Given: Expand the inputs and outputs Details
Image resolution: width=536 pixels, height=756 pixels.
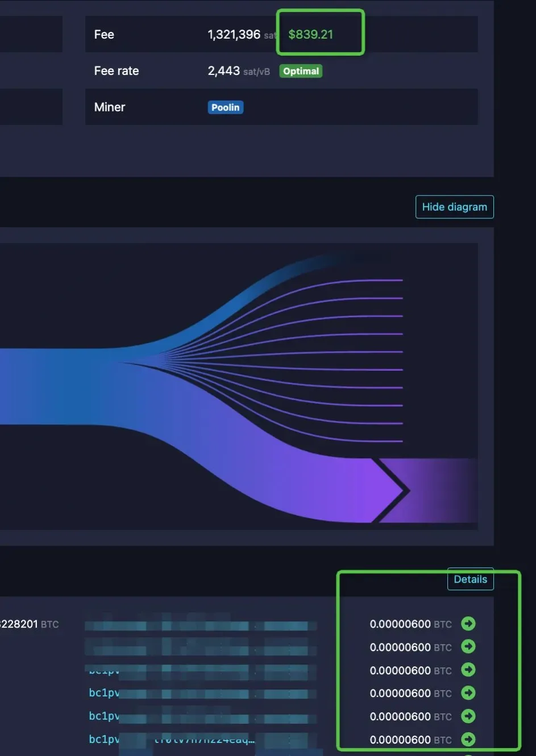Looking at the screenshot, I should pyautogui.click(x=470, y=579).
